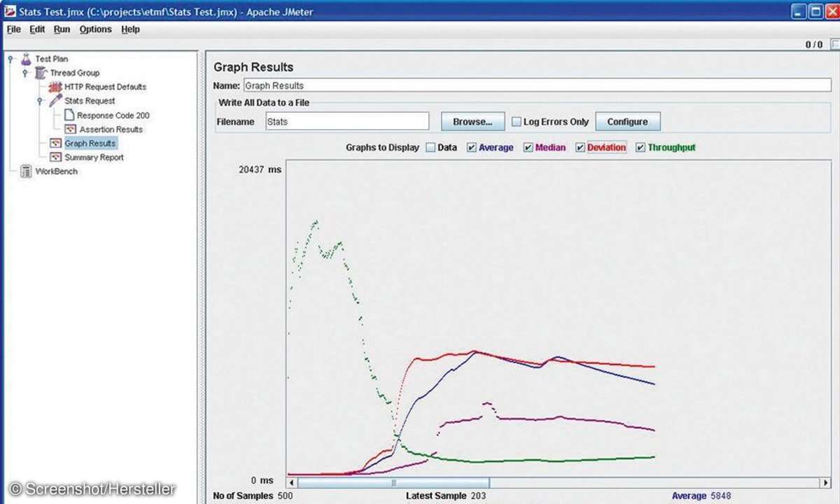Click the Browse... button

click(472, 122)
